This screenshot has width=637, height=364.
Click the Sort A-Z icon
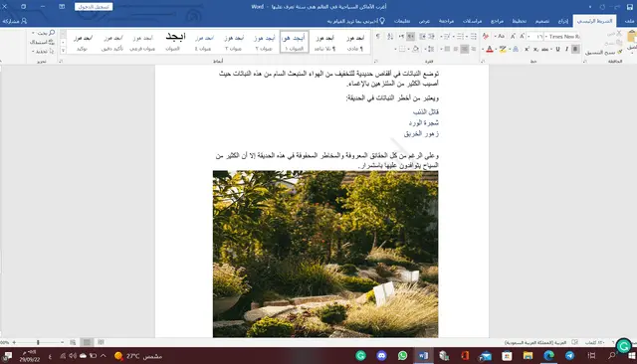click(x=390, y=36)
